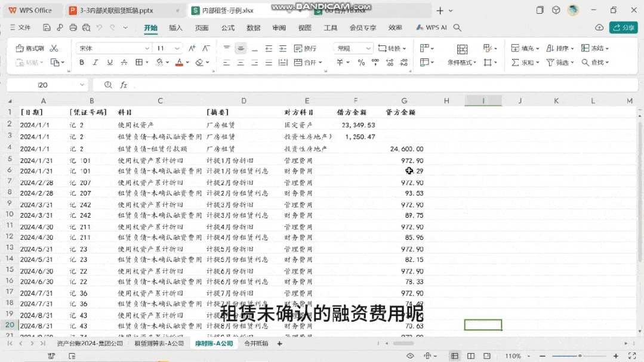Apply the cell fill color bucket
The image size is (644, 362).
pyautogui.click(x=159, y=63)
